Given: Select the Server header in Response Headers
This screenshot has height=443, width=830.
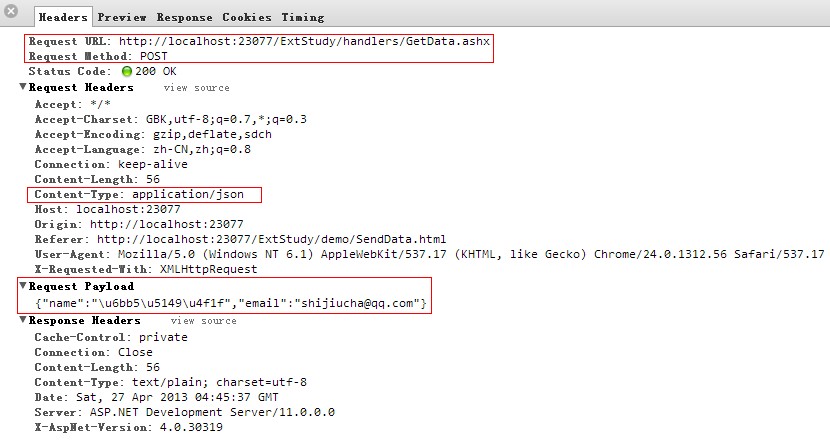Looking at the screenshot, I should tap(184, 412).
